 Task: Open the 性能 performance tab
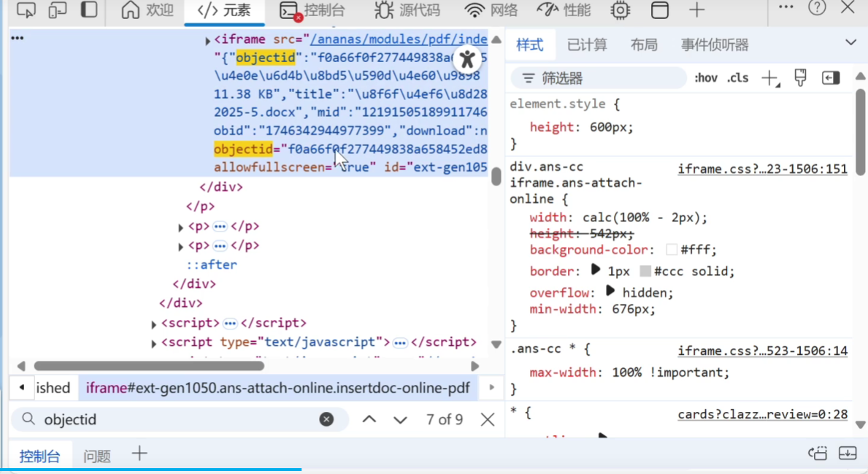[564, 10]
